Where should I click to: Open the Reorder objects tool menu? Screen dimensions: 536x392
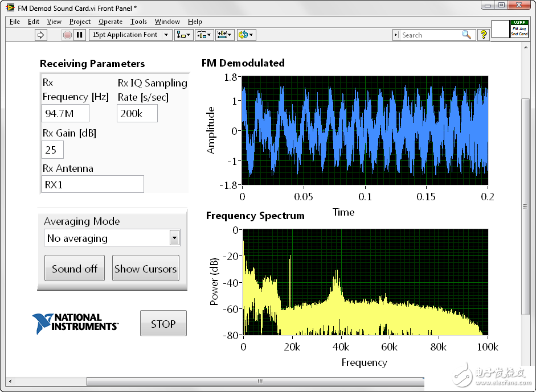[x=246, y=35]
